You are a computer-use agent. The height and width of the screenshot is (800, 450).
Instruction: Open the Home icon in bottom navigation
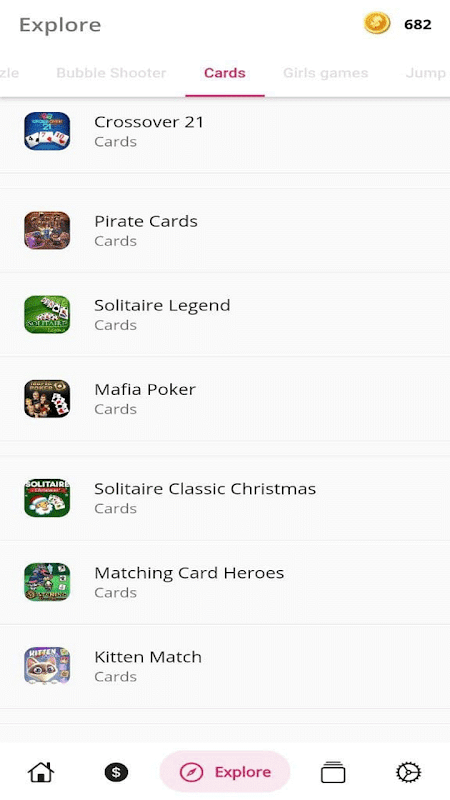click(41, 772)
